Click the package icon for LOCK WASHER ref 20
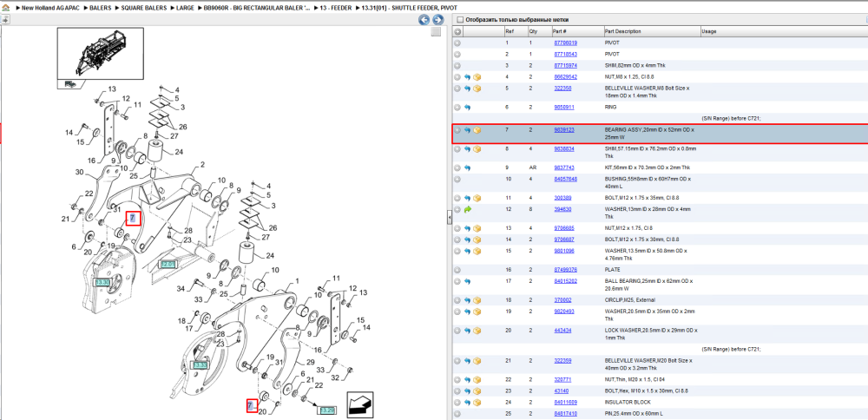 click(477, 331)
